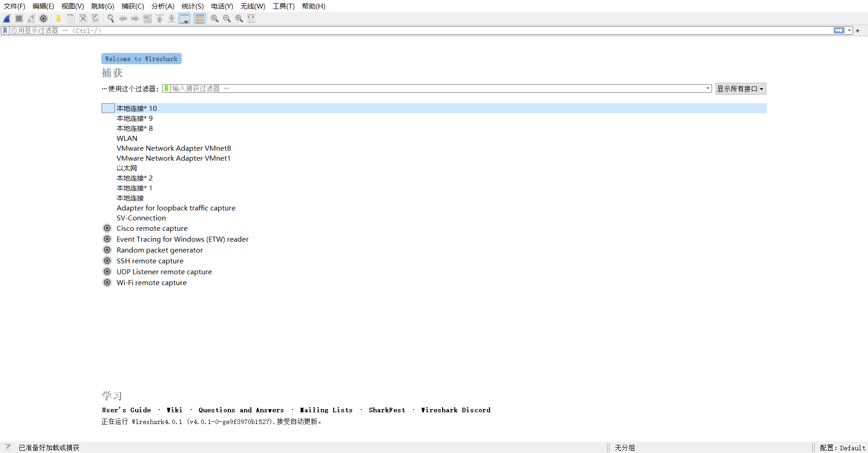The height and width of the screenshot is (453, 868).
Task: Select SV-Connection interface row
Action: coord(434,218)
